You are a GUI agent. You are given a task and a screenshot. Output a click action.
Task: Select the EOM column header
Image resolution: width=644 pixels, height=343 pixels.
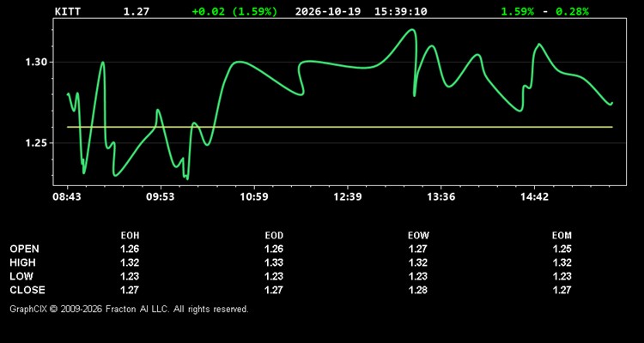pos(562,236)
